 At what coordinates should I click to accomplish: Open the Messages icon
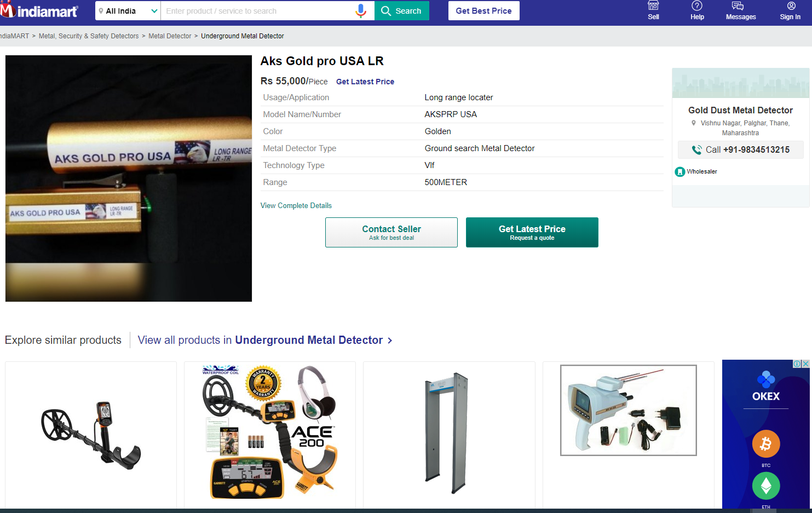point(740,10)
